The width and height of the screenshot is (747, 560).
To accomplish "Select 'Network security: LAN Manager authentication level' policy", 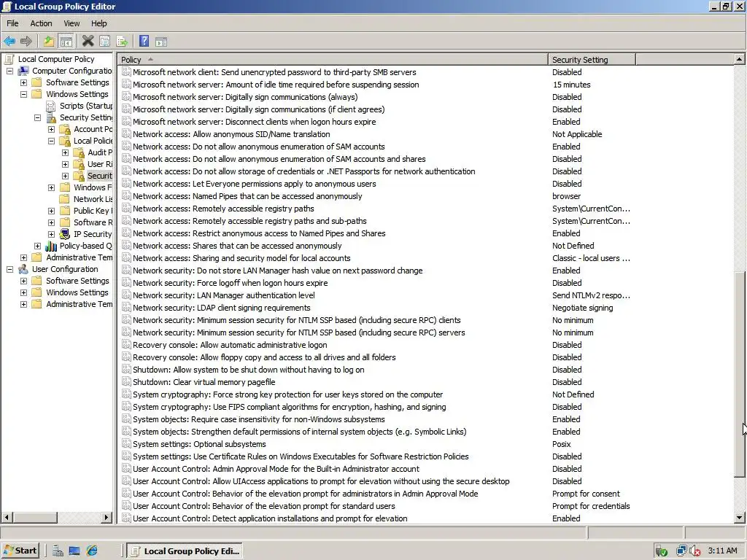I will pos(223,295).
